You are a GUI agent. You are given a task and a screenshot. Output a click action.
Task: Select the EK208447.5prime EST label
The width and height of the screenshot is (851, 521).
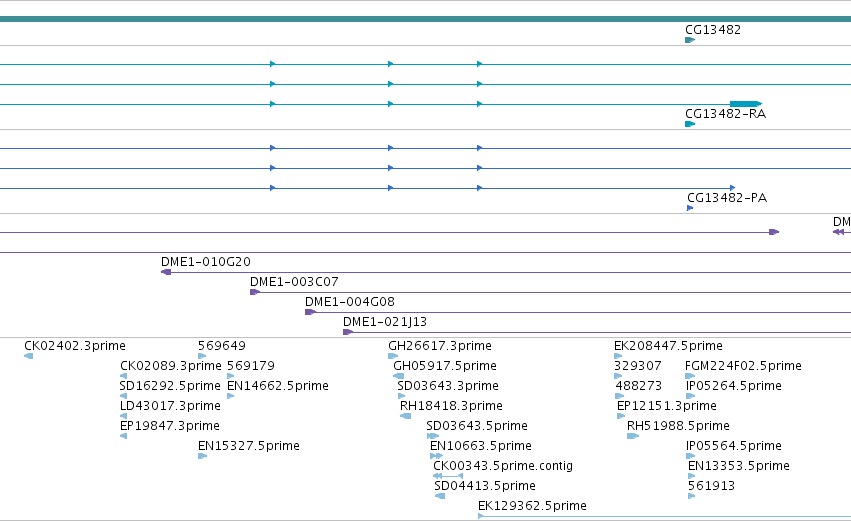pyautogui.click(x=668, y=346)
